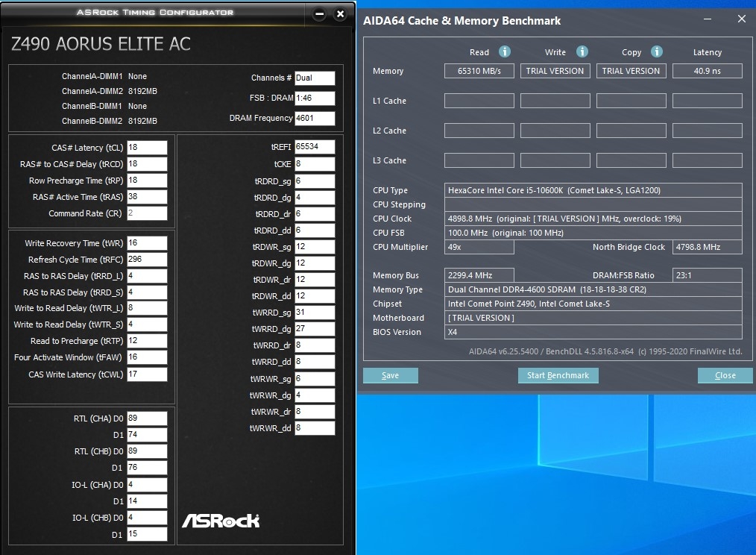Screen dimensions: 756x555
Task: Click the Command Rate (CR) field
Action: coord(147,213)
